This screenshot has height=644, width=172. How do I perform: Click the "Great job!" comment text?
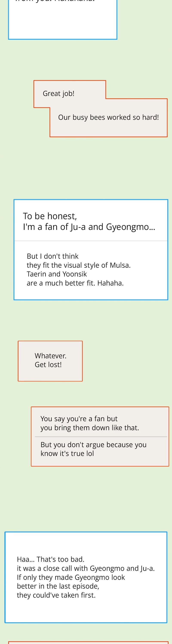(58, 94)
